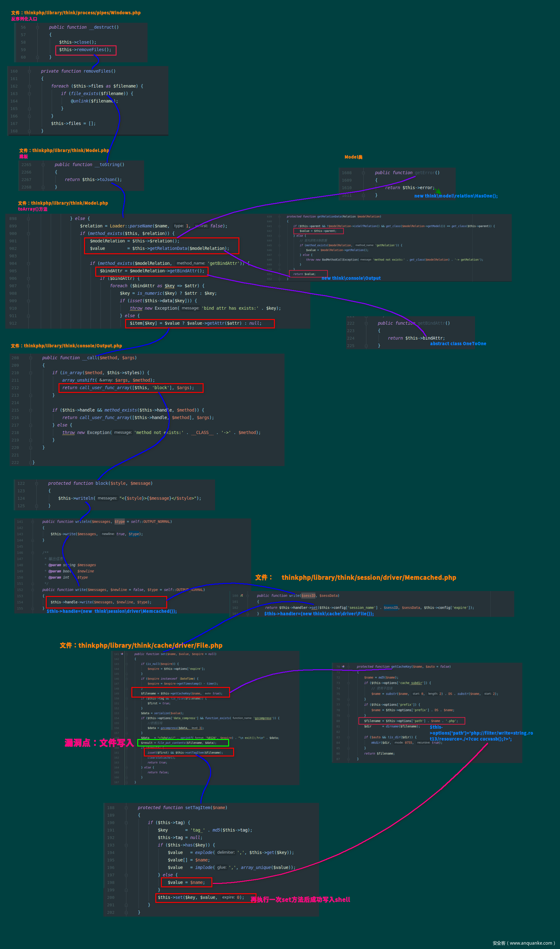Image resolution: width=560 pixels, height=949 pixels.
Task: Fold the file_exists if block at line 163
Action: pyautogui.click(x=29, y=94)
